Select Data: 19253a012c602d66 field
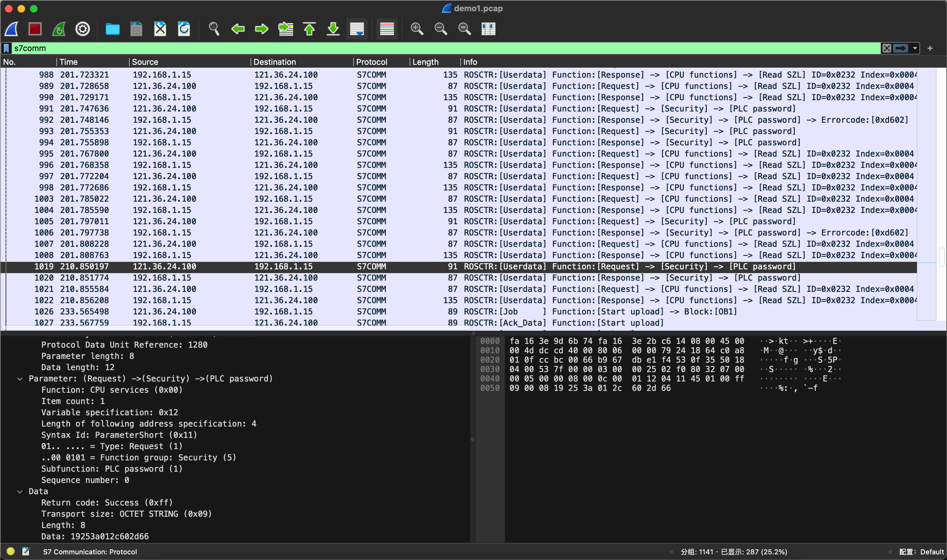Image resolution: width=947 pixels, height=560 pixels. tap(95, 537)
